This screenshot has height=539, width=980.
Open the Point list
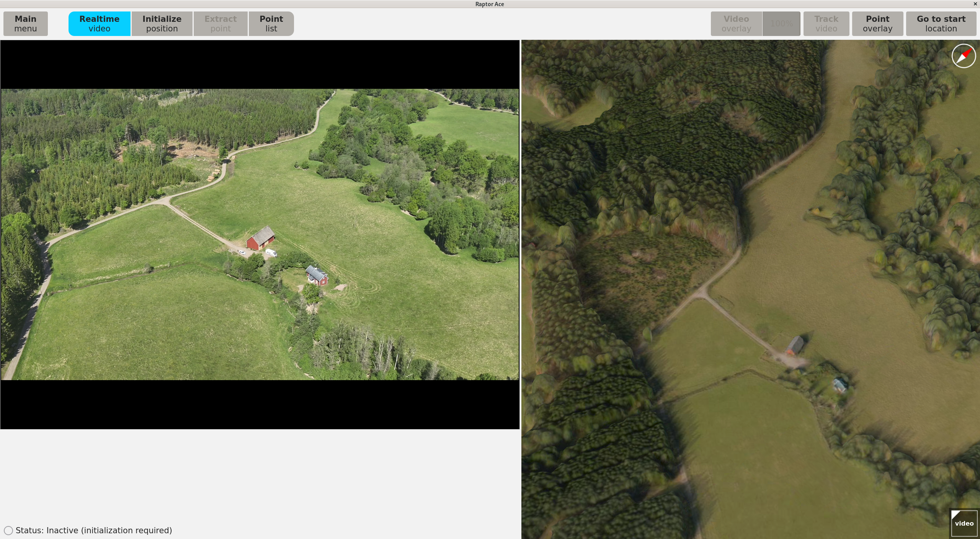click(271, 24)
